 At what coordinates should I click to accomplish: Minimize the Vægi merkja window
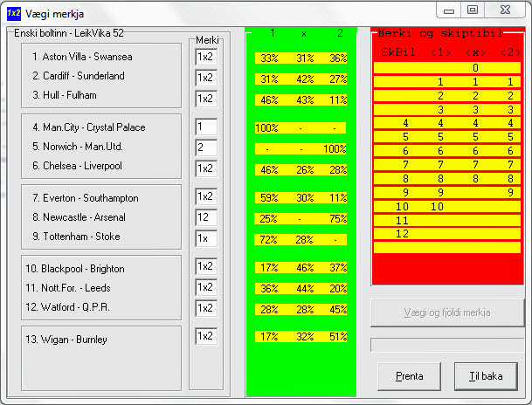click(449, 10)
